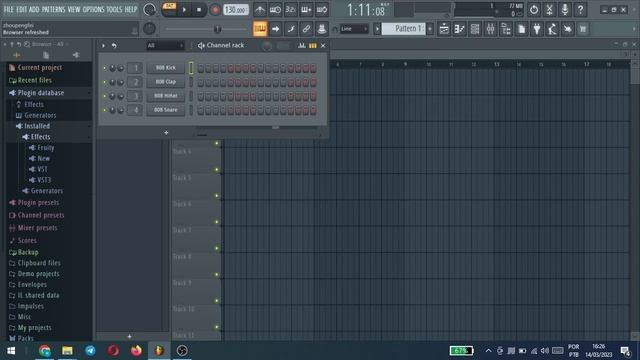This screenshot has height=360, width=640.
Task: Mute the 808 Snare channel via green LED
Action: [x=104, y=110]
